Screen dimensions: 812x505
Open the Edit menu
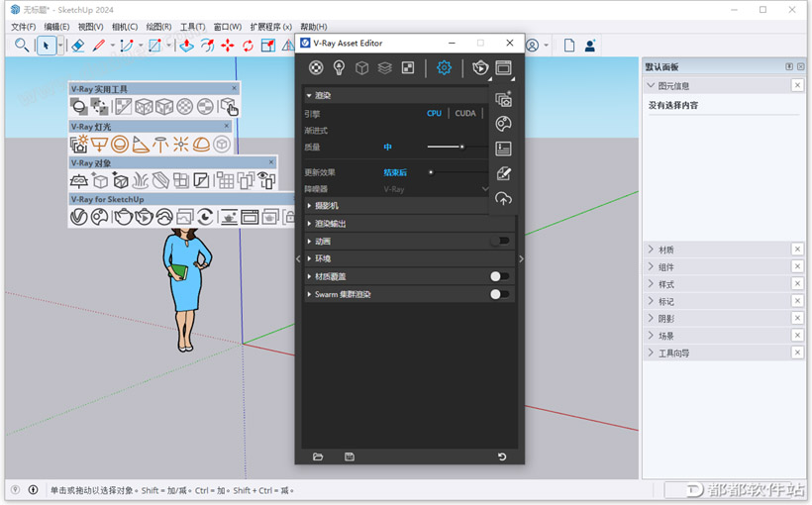(56, 27)
